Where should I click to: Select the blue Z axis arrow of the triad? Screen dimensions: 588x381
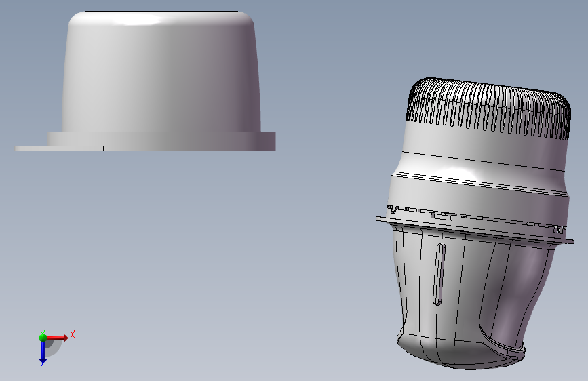click(x=43, y=353)
